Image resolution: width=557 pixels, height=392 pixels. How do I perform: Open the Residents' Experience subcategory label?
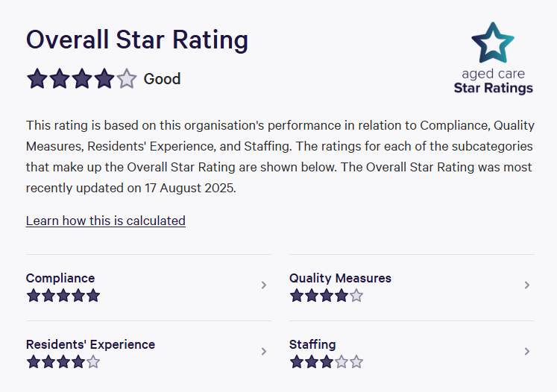pos(90,344)
